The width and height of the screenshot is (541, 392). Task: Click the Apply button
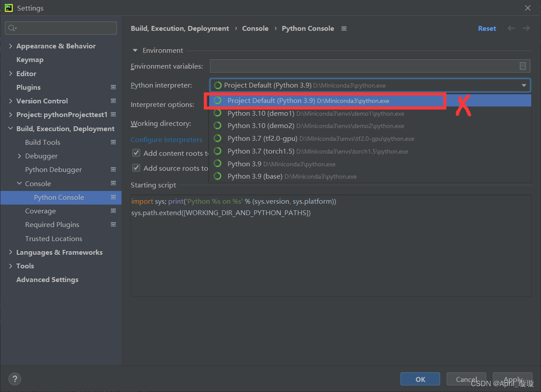point(513,379)
